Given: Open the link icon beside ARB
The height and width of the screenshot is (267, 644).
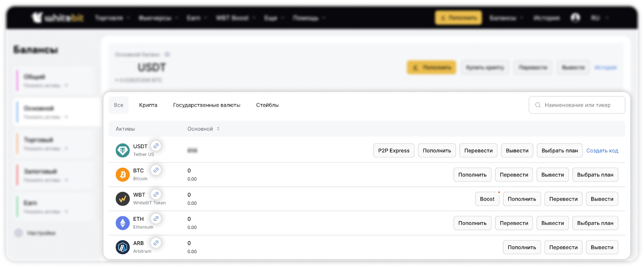Looking at the screenshot, I should click(156, 242).
